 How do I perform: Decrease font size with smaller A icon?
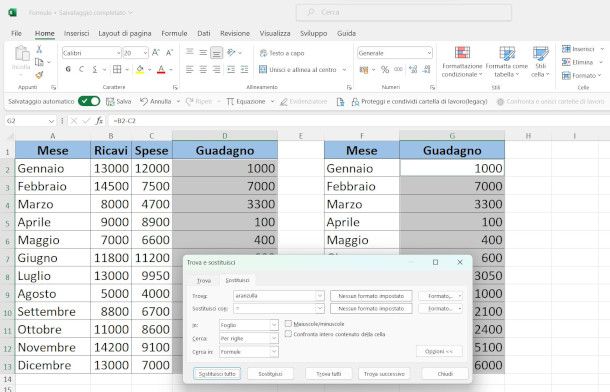169,52
